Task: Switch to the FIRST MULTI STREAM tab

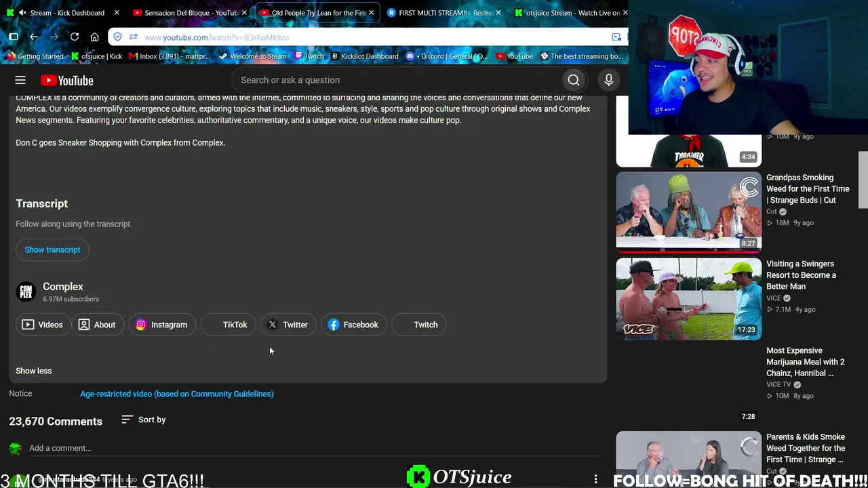Action: click(445, 12)
